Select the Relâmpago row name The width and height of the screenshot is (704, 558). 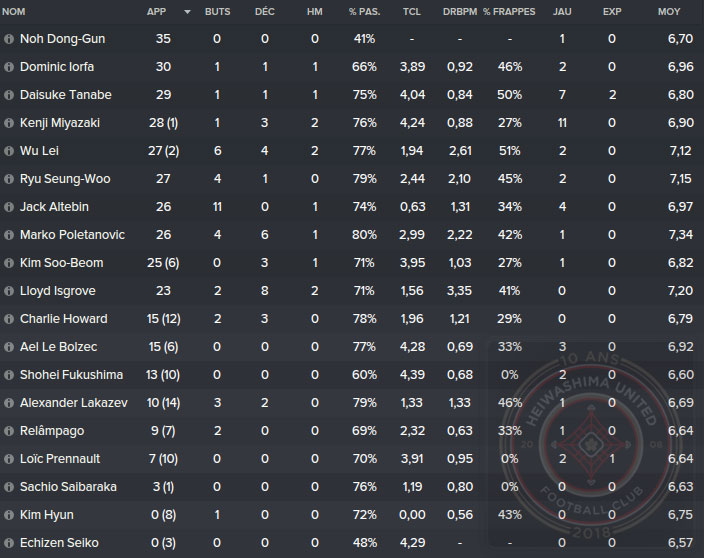tap(54, 431)
